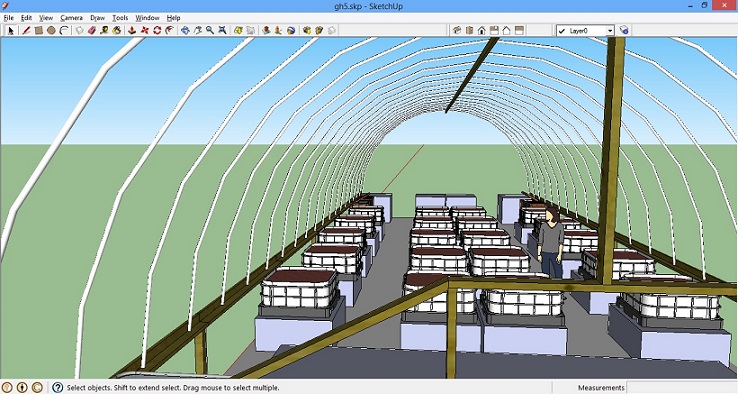Open the Tools menu
Viewport: 738px width, 394px height.
(x=120, y=18)
